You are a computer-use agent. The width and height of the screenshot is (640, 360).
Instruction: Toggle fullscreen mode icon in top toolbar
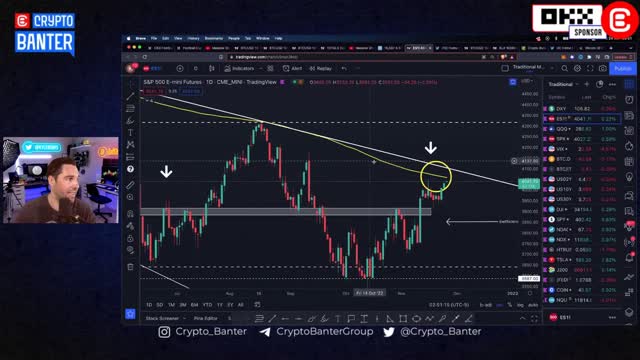[590, 69]
